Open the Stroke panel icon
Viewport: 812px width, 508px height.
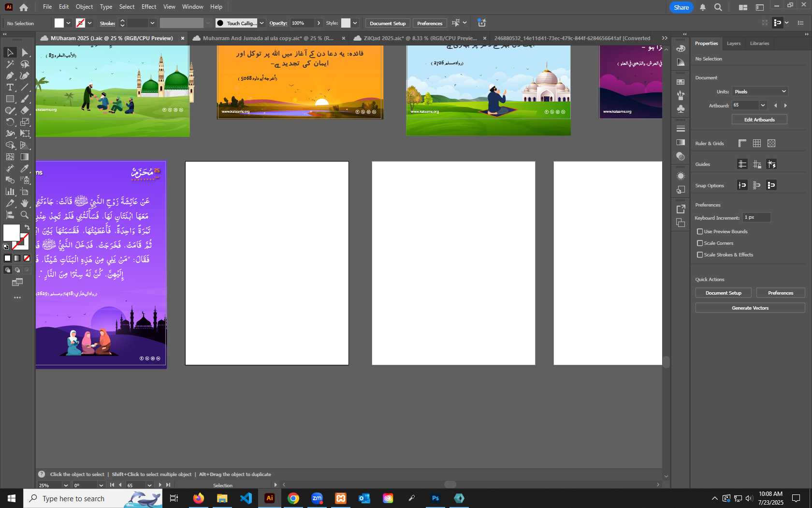[681, 129]
